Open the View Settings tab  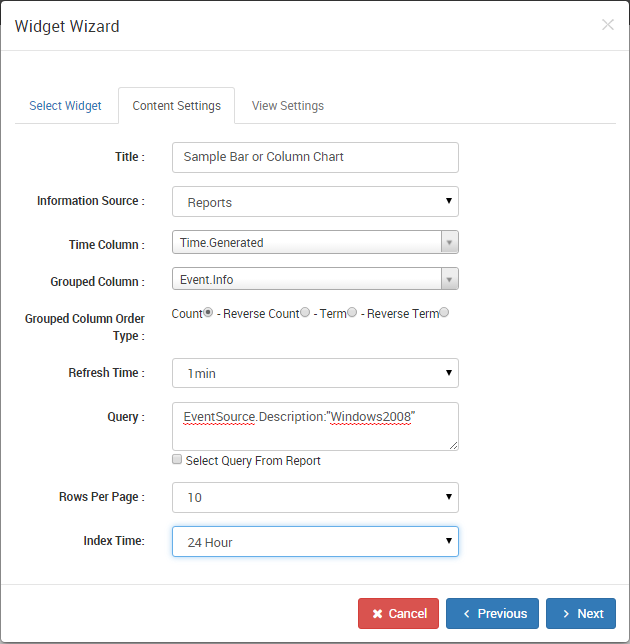click(x=287, y=106)
